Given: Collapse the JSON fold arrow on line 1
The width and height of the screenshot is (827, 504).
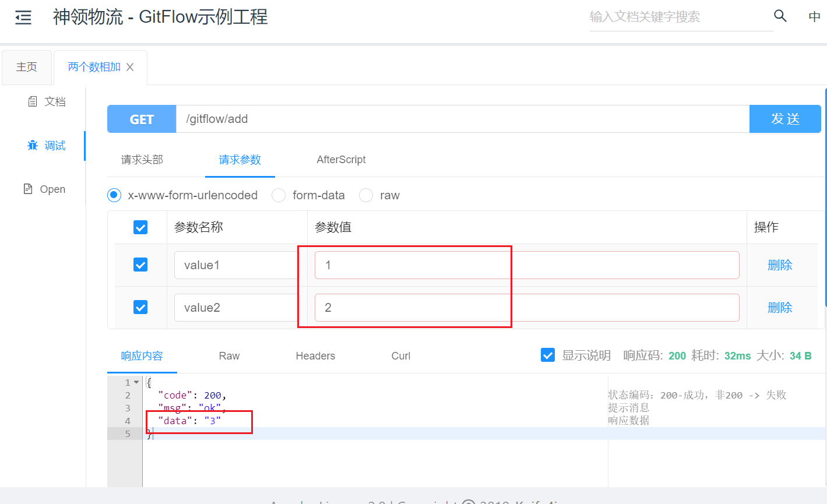Looking at the screenshot, I should tap(136, 383).
